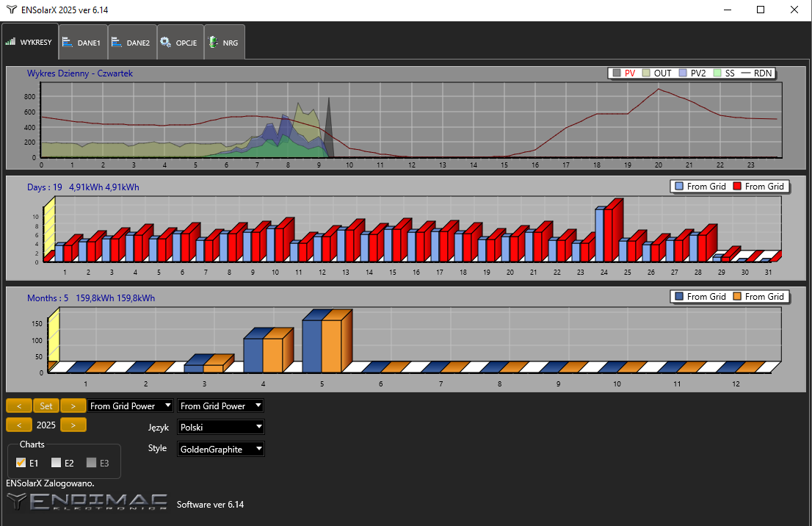
Task: Expand the Style dropdown showing GoldenGraphite
Action: pyautogui.click(x=220, y=449)
